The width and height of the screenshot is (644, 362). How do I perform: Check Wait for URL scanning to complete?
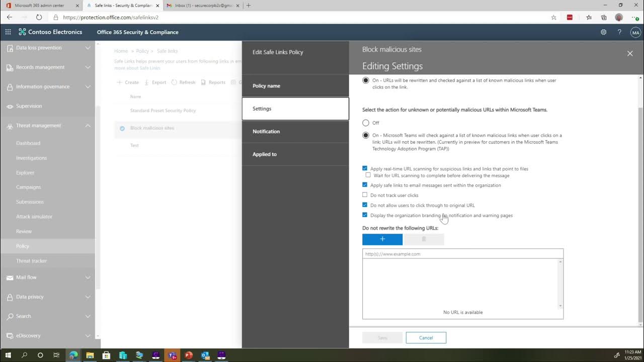368,175
